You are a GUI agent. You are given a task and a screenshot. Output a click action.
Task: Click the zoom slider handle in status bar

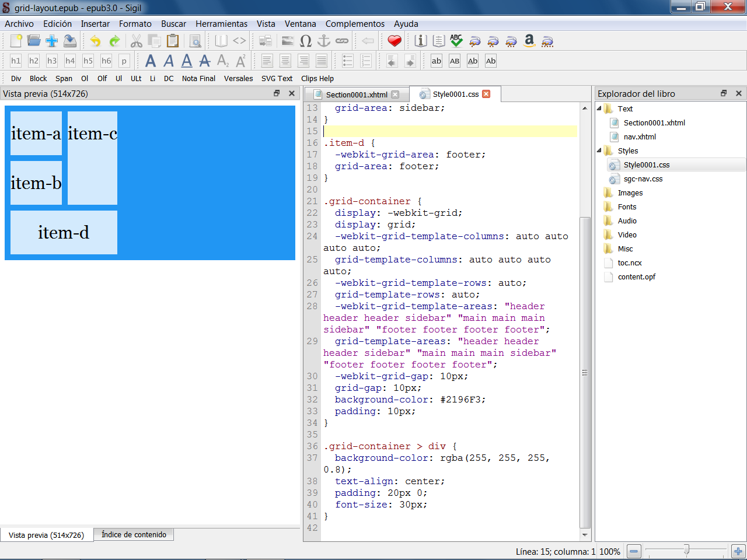686,549
